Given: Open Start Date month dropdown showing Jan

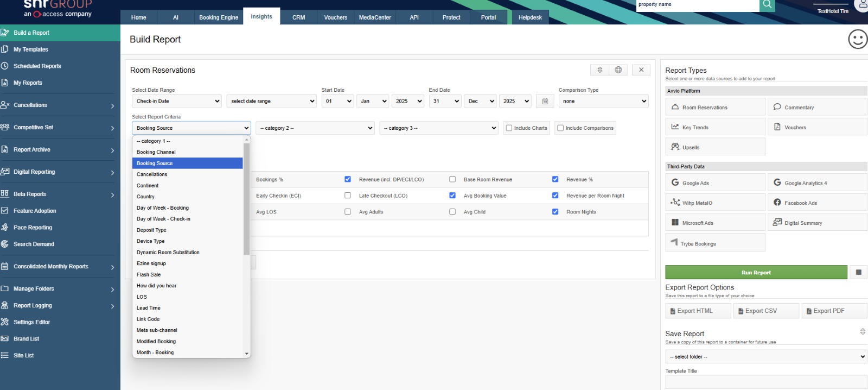Looking at the screenshot, I should point(373,101).
